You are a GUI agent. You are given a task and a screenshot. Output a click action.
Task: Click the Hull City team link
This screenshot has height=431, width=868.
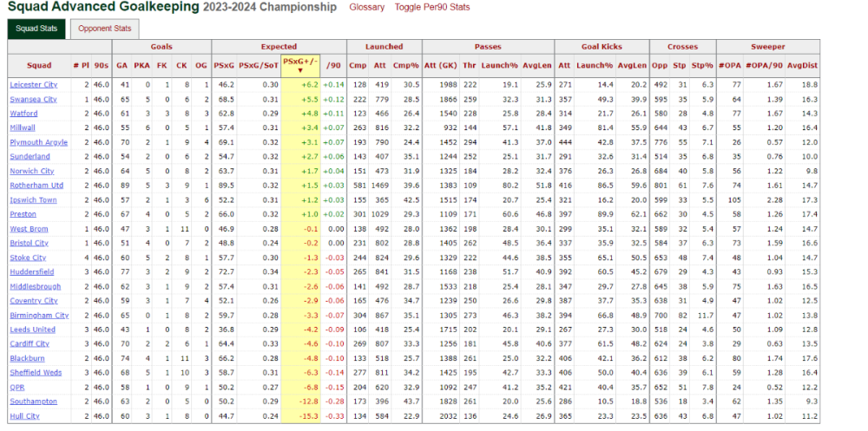[x=24, y=416]
